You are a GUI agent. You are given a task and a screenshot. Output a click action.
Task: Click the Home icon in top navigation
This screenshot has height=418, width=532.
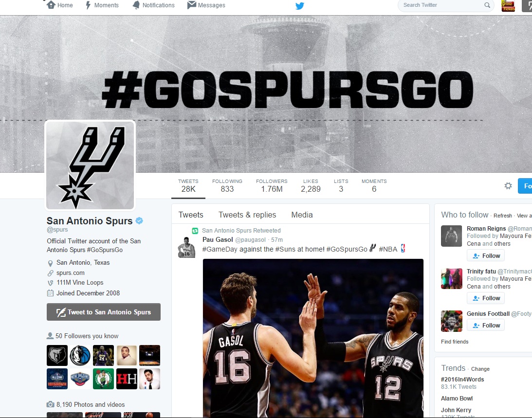tap(51, 5)
